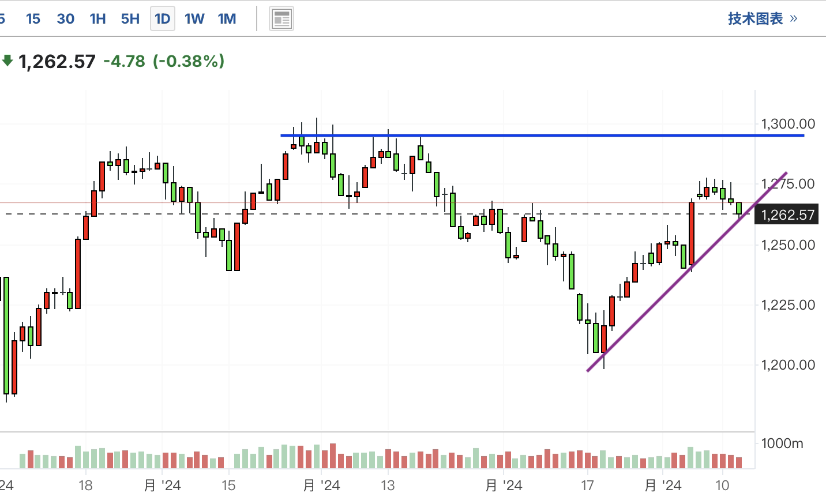Select the blue horizontal resistance line
The height and width of the screenshot is (504, 826).
click(x=542, y=136)
